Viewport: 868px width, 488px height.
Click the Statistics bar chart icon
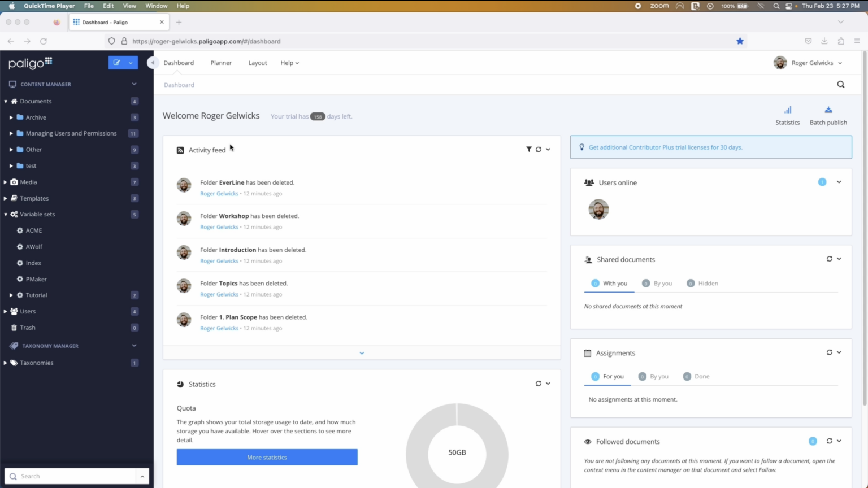click(x=787, y=110)
